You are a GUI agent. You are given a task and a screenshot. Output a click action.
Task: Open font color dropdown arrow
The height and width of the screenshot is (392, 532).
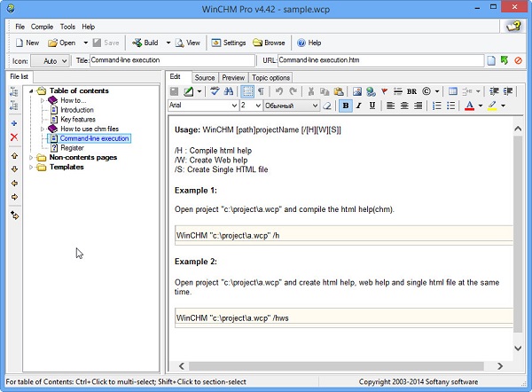point(480,106)
